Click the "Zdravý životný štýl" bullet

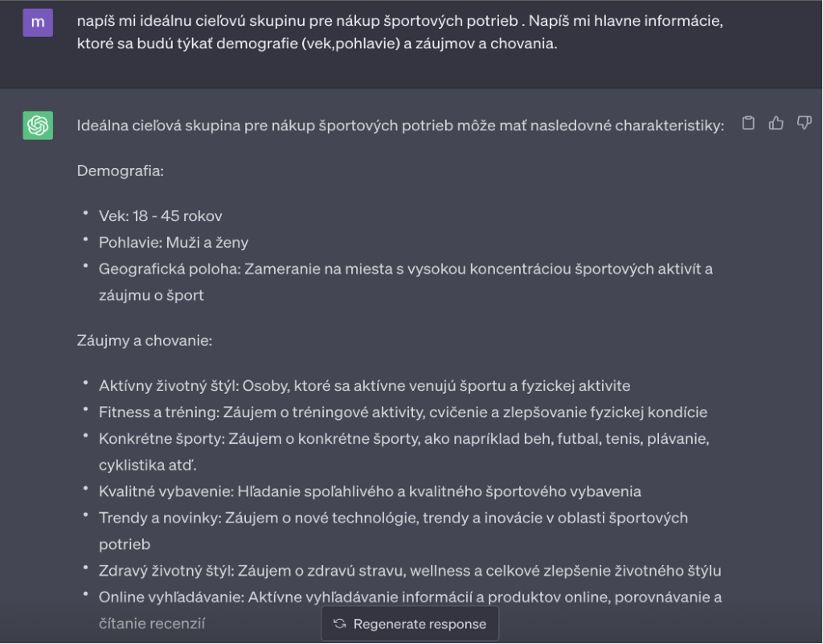tap(410, 571)
